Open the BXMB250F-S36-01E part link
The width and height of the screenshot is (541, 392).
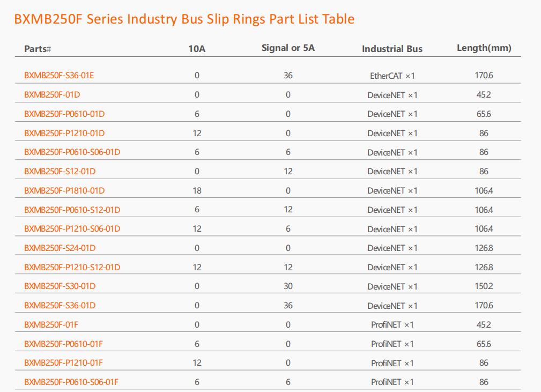tap(59, 75)
